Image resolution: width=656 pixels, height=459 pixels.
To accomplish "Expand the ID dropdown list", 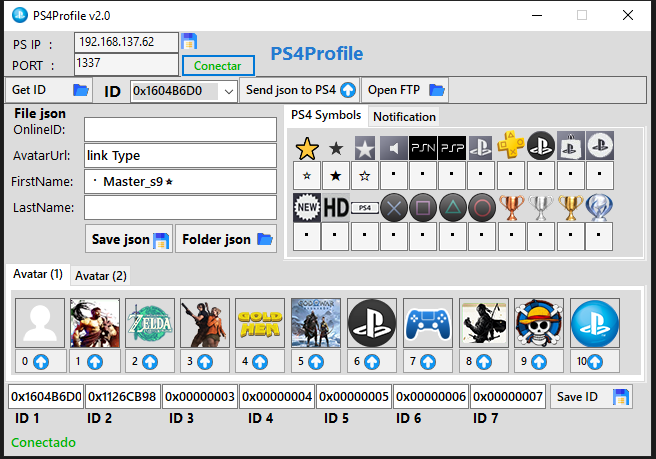I will [229, 91].
